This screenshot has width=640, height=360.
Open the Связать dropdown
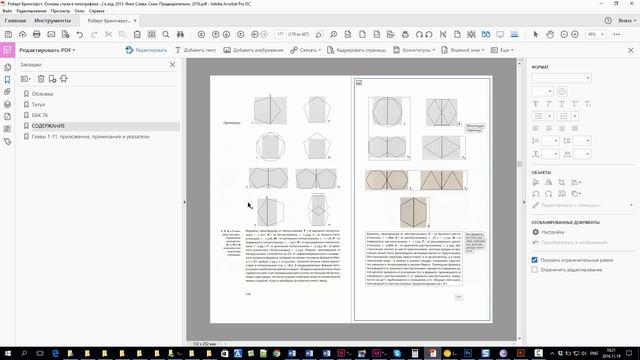point(306,50)
